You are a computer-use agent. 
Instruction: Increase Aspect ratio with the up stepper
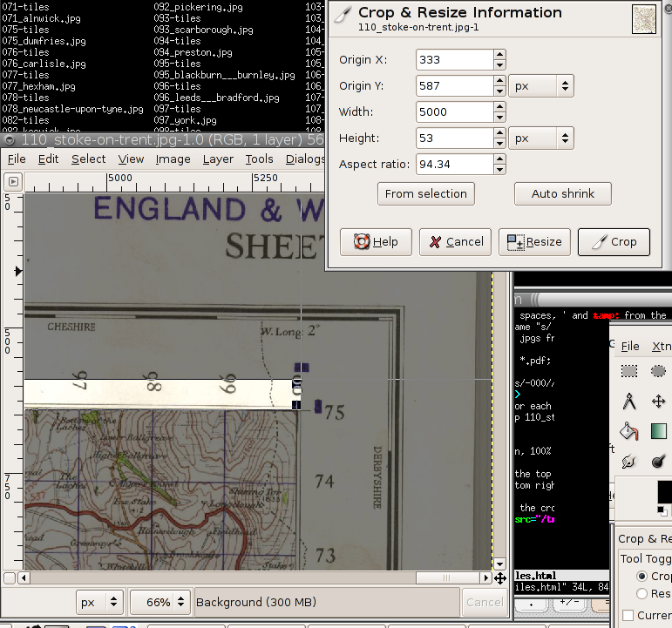[499, 159]
